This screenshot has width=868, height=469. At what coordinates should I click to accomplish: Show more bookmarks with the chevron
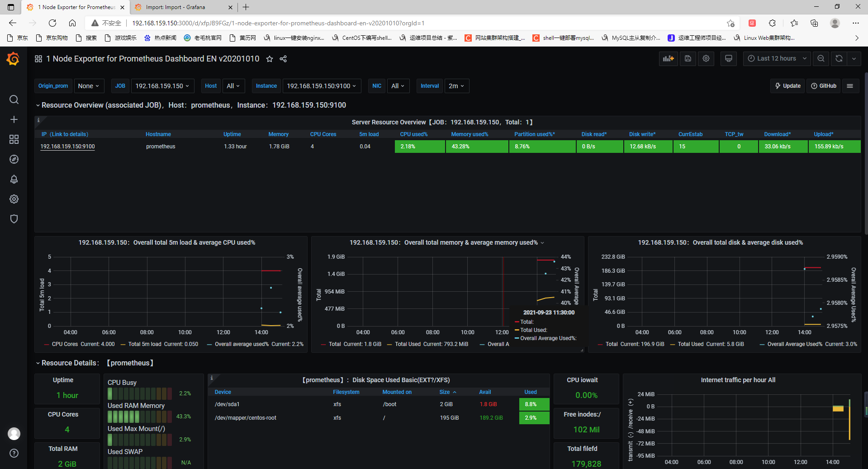pos(857,38)
